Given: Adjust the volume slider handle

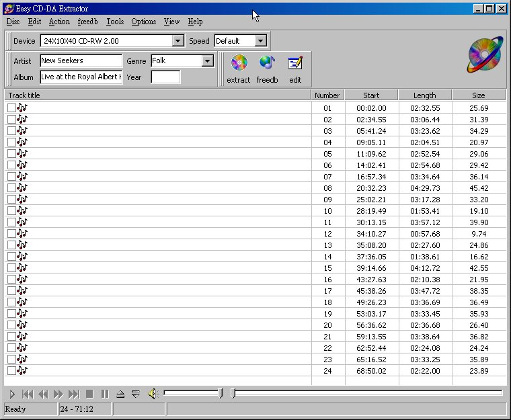Looking at the screenshot, I should [221, 393].
